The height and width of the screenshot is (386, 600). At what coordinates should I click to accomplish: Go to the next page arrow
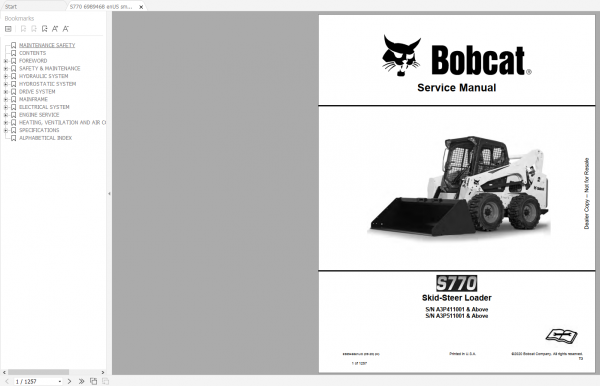coord(69,381)
